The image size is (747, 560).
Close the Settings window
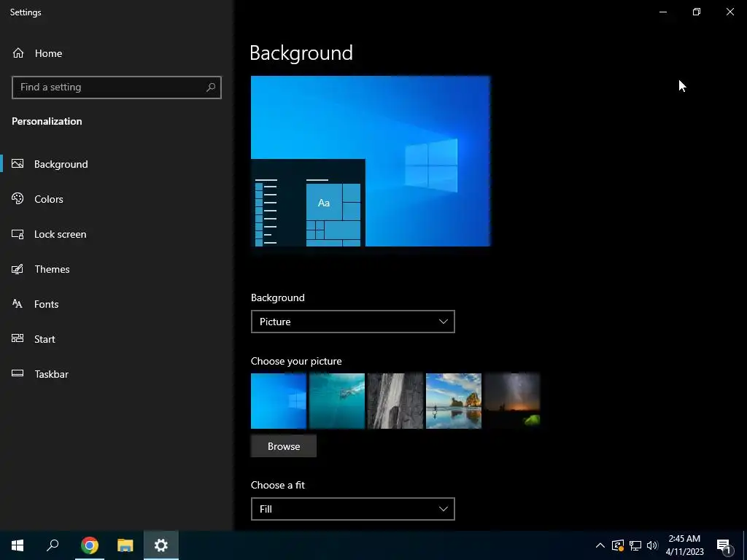tap(729, 12)
